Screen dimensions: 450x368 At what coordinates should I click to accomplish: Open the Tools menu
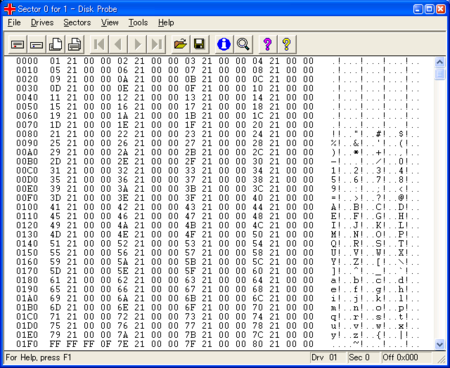pyautogui.click(x=138, y=23)
